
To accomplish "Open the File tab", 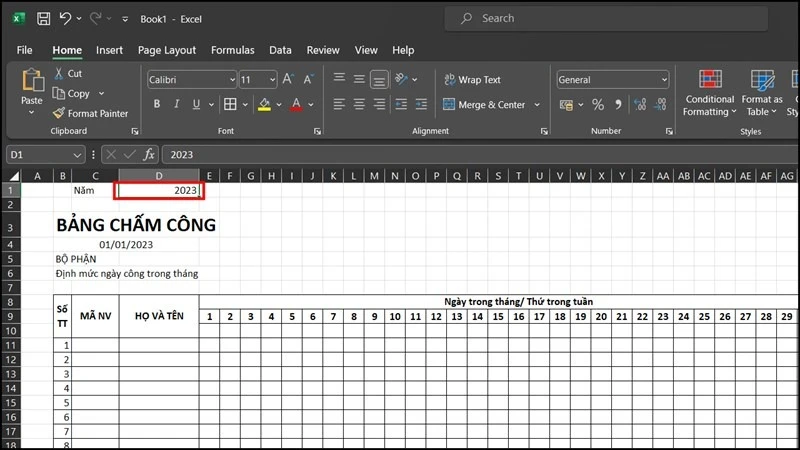I will point(24,50).
